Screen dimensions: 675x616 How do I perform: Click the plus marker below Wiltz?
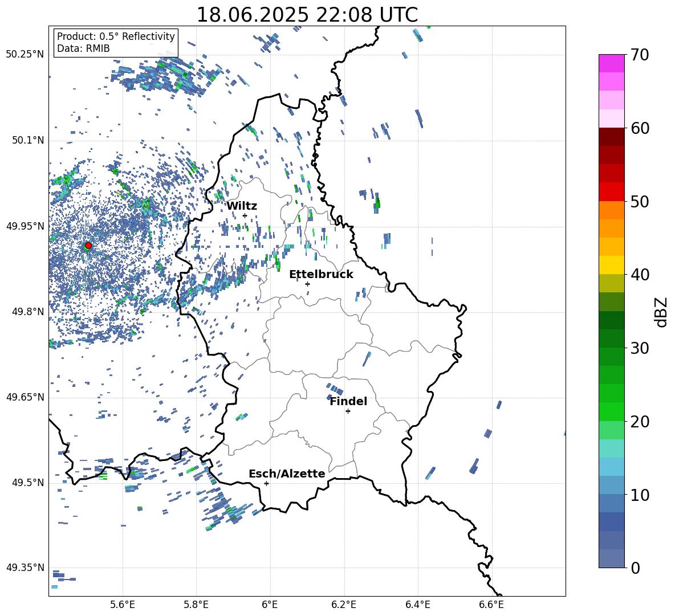pos(245,215)
